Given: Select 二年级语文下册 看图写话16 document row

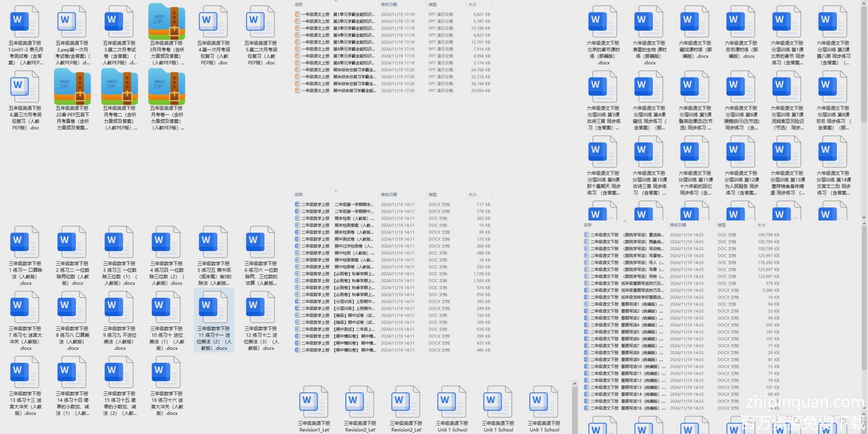Looking at the screenshot, I should [x=625, y=408].
